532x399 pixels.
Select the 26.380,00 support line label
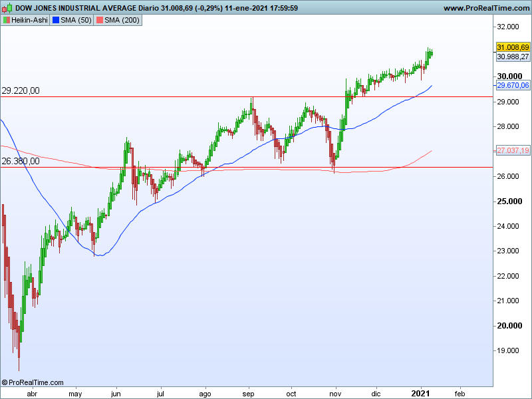tap(21, 161)
